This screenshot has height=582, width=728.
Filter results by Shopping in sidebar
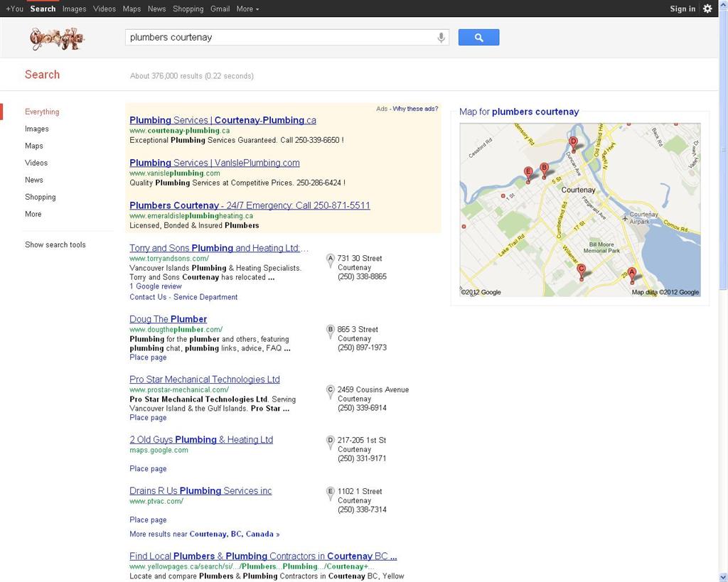[x=41, y=197]
